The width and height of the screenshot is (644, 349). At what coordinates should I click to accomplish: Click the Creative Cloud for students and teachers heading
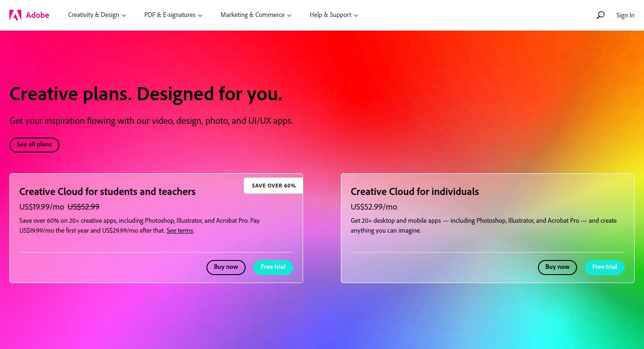(x=107, y=192)
